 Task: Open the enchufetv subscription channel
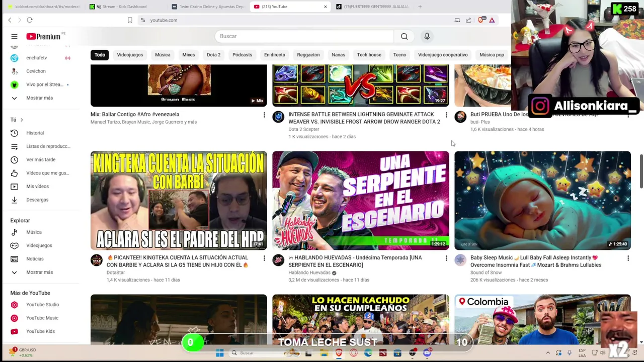[40, 58]
